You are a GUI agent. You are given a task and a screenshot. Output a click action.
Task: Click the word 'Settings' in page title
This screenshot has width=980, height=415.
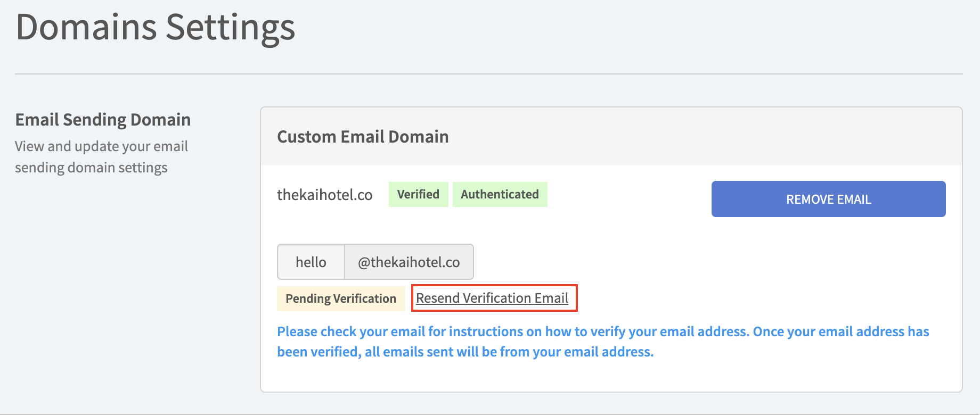[230, 27]
